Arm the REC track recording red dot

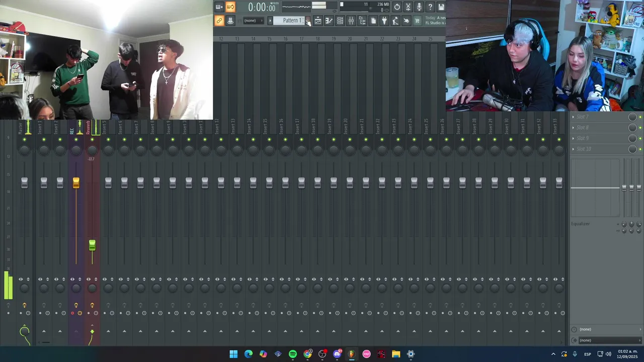click(72, 313)
